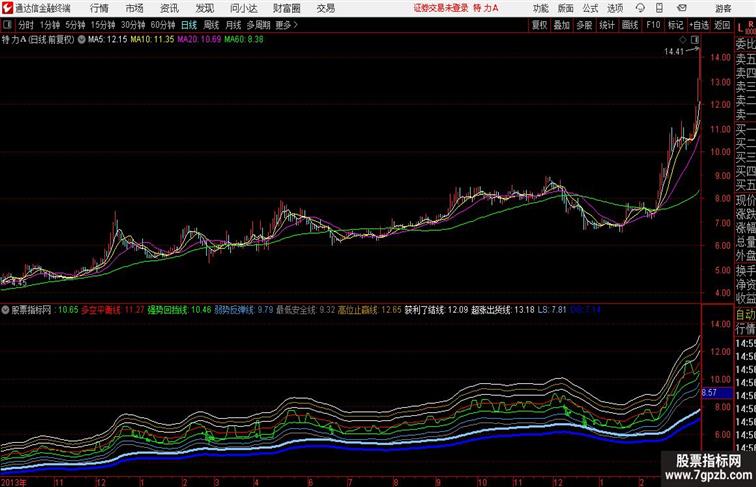Click the 获利了结线 indicator label
The image size is (756, 487).
[x=424, y=310]
